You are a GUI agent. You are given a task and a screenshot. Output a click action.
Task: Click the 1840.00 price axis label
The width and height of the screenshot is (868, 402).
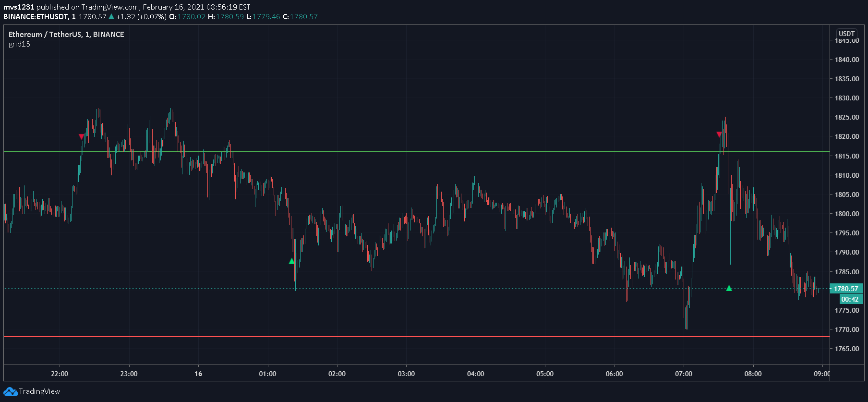tap(847, 60)
